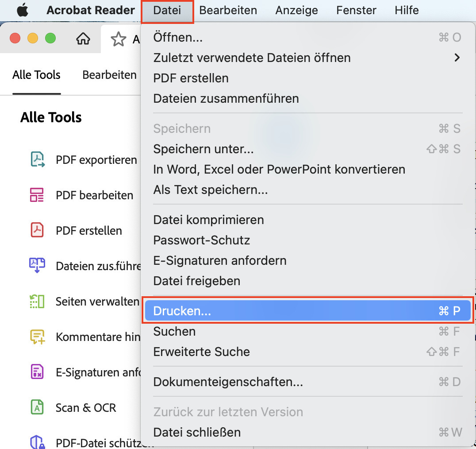Switch to the Alle Tools tab
Screen dimensions: 476x449
tap(36, 75)
